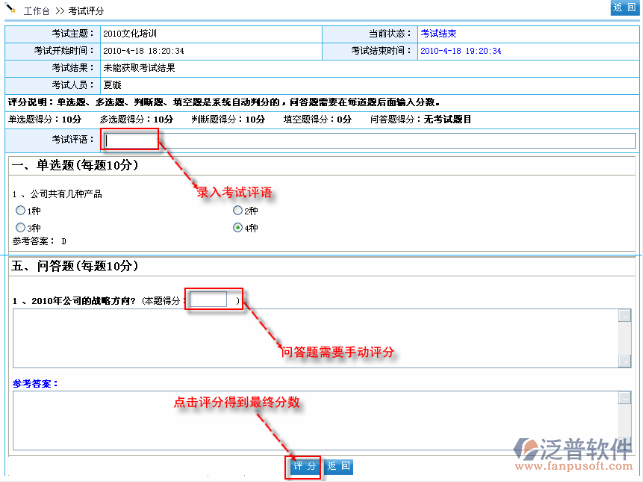Click the 问答题得分：无考试题目 text
The image size is (643, 482).
click(420, 119)
